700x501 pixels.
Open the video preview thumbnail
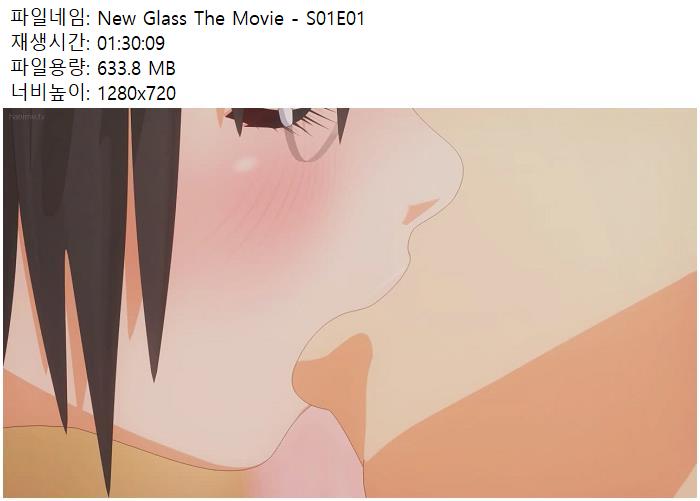coord(350,303)
